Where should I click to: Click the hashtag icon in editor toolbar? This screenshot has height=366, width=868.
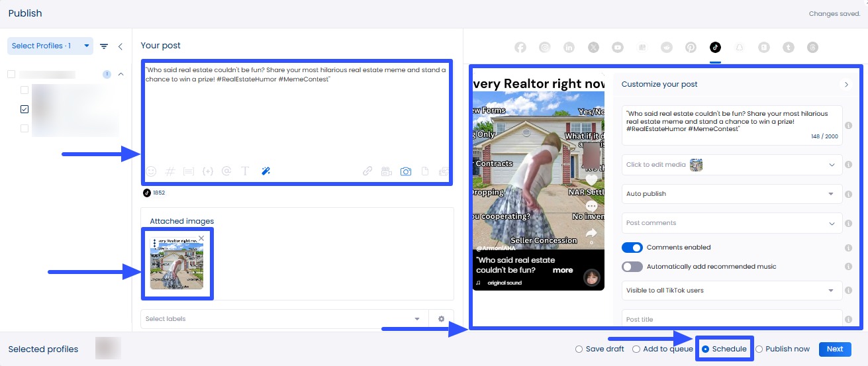point(169,171)
